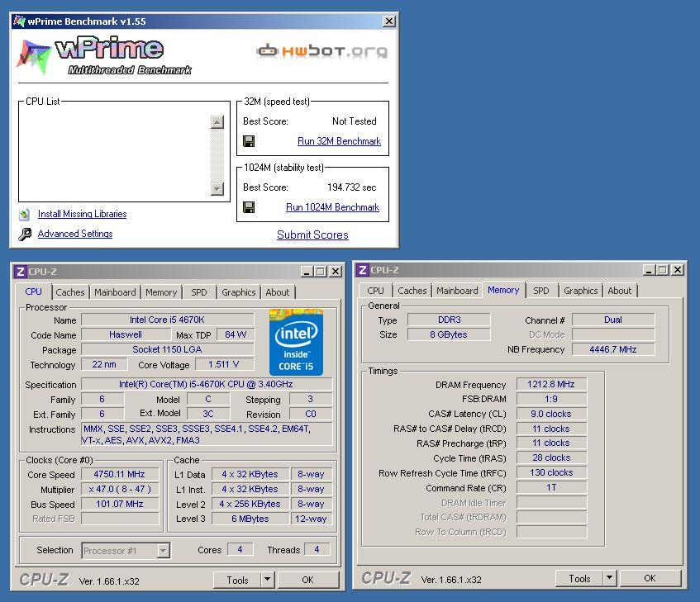Switch to Mainboard tab in left CPU-Z
The height and width of the screenshot is (602, 700).
115,292
